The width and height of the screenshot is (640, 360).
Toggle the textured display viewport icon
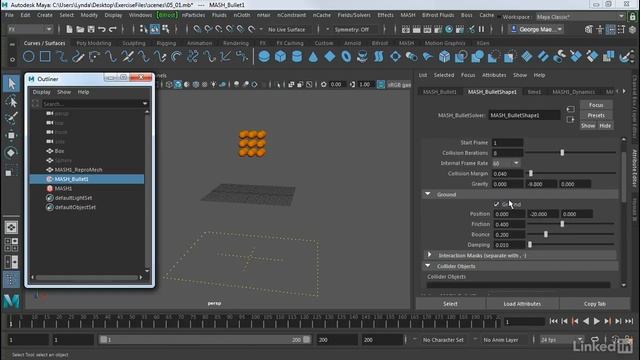click(x=205, y=84)
